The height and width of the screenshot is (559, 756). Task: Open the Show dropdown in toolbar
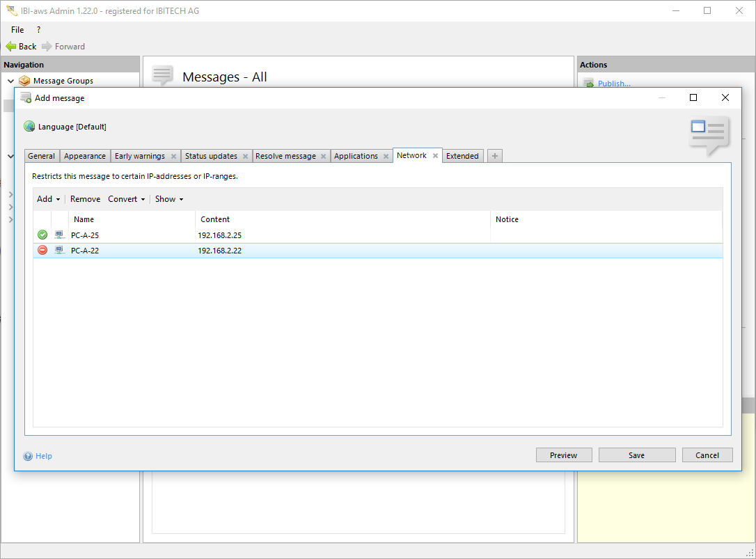click(168, 199)
